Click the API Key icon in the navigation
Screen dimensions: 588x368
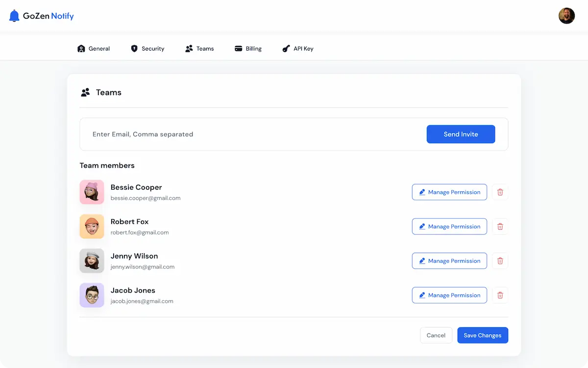[x=286, y=48]
